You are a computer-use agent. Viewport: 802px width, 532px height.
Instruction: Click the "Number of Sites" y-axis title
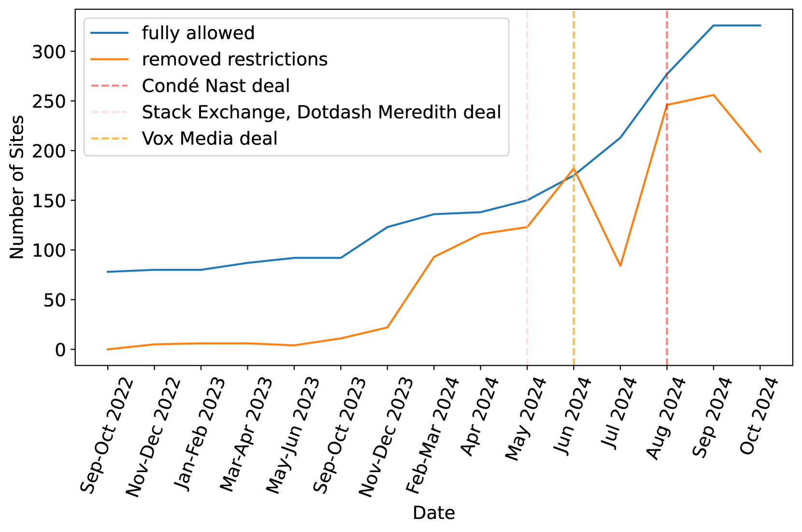click(x=17, y=187)
